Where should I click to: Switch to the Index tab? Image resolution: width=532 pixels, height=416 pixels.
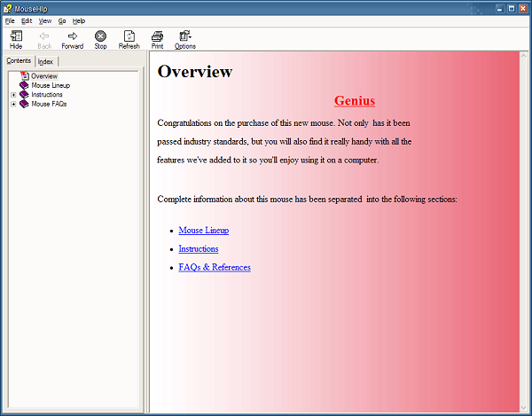tap(45, 61)
